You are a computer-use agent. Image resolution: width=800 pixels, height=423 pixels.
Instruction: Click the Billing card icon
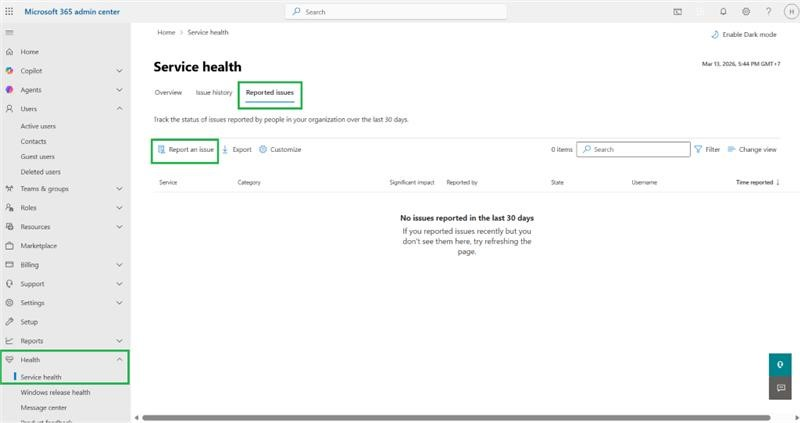(x=9, y=265)
